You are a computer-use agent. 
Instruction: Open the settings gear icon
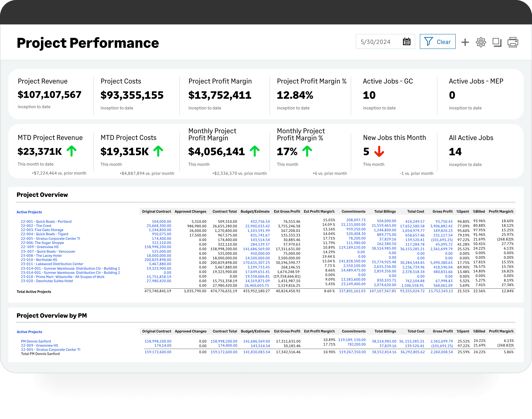(481, 42)
